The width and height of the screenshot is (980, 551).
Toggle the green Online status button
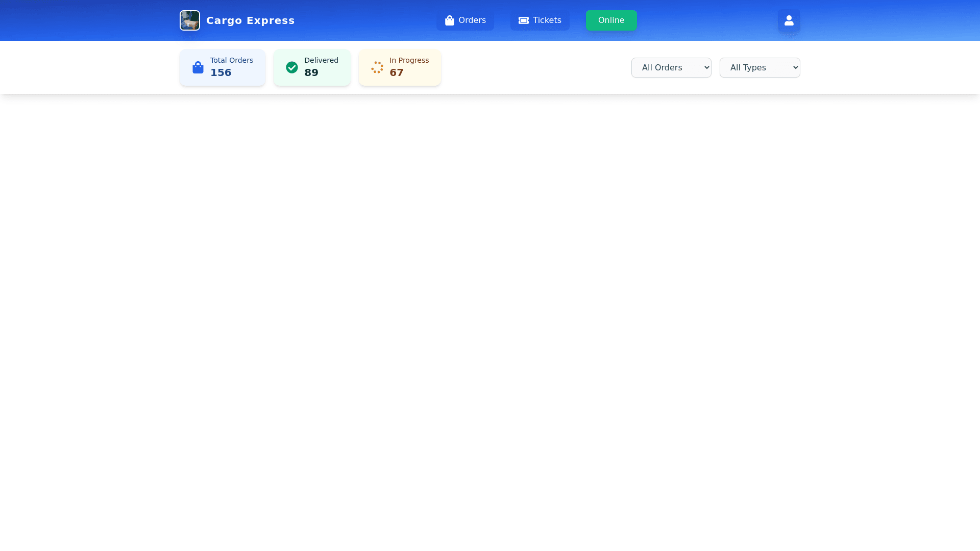(611, 20)
